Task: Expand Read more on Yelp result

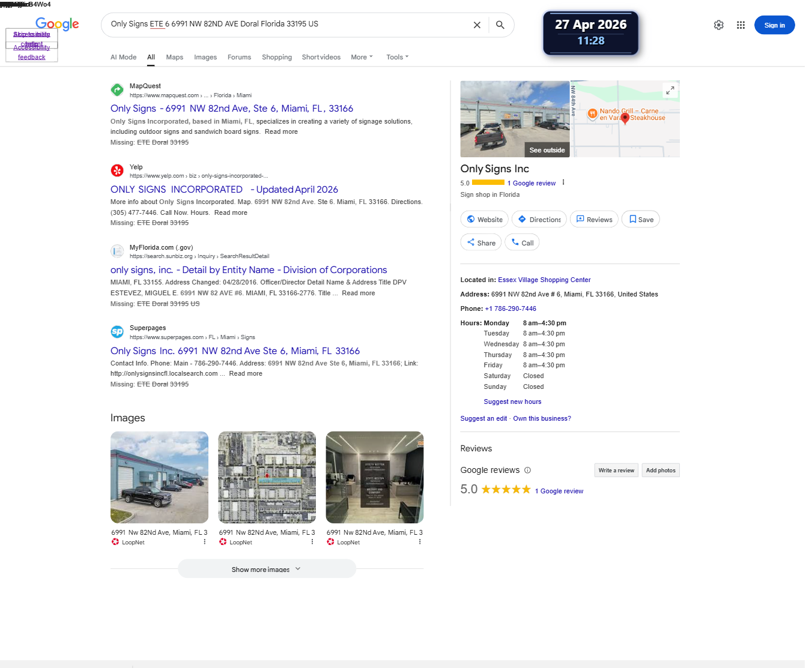Action: click(231, 212)
